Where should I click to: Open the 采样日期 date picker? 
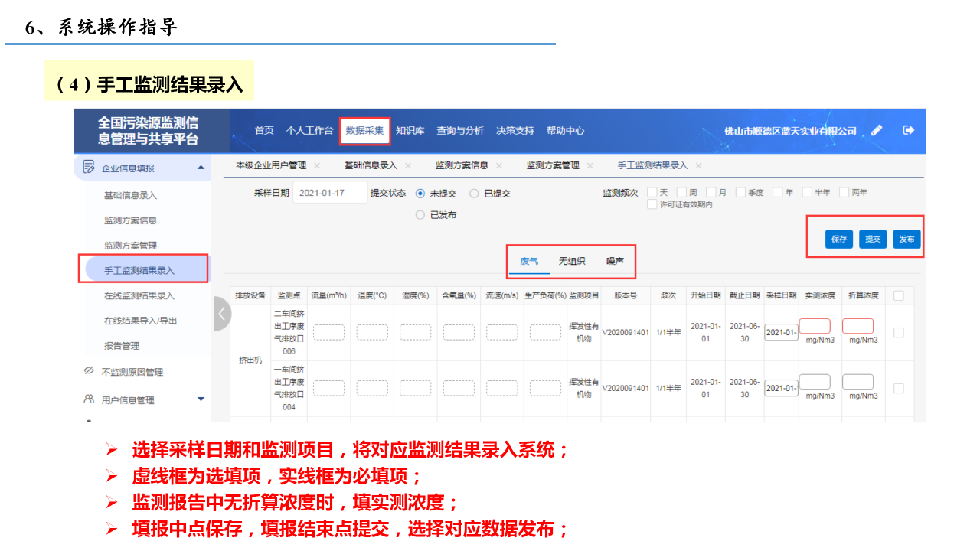pos(329,193)
